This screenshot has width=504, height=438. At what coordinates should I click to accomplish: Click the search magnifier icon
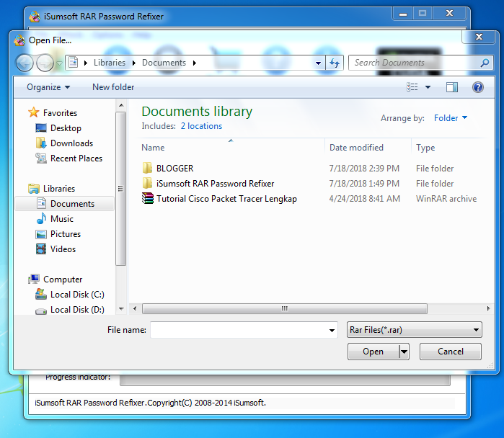coord(485,63)
